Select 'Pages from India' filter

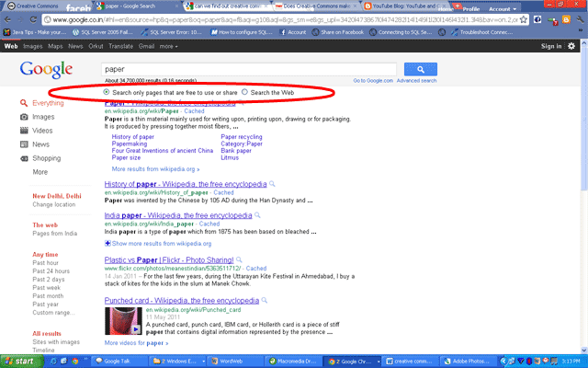click(x=55, y=234)
